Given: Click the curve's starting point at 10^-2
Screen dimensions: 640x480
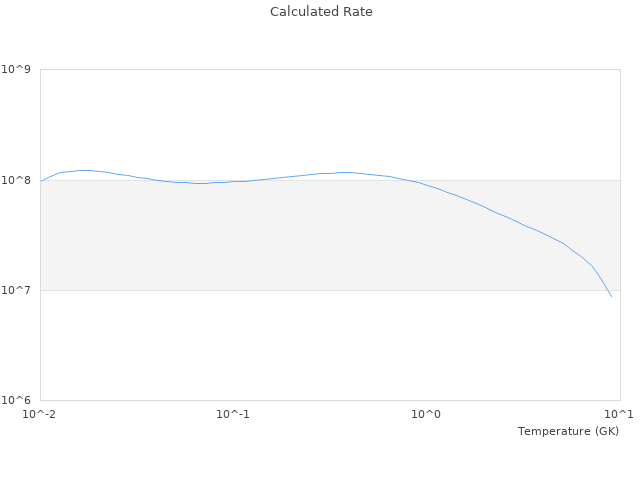Looking at the screenshot, I should (41, 181).
